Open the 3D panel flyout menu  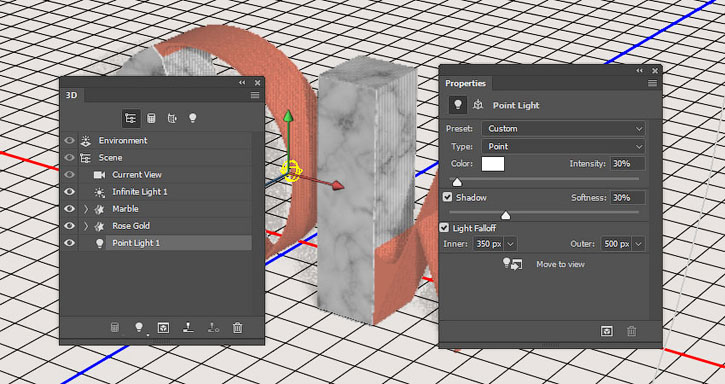coord(255,96)
